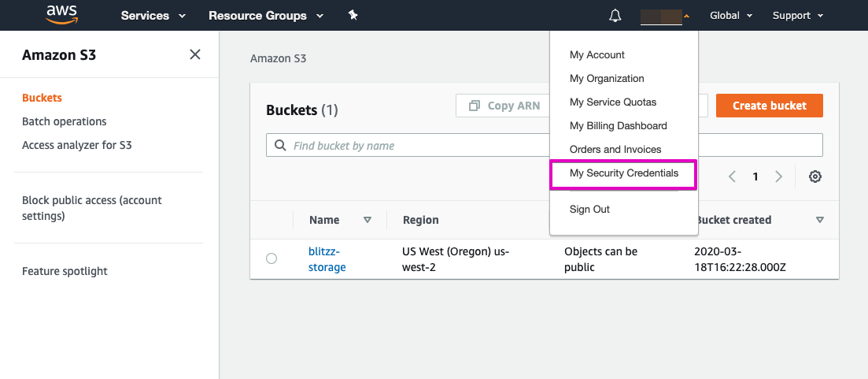
Task: Go to previous page of buckets
Action: tap(733, 176)
